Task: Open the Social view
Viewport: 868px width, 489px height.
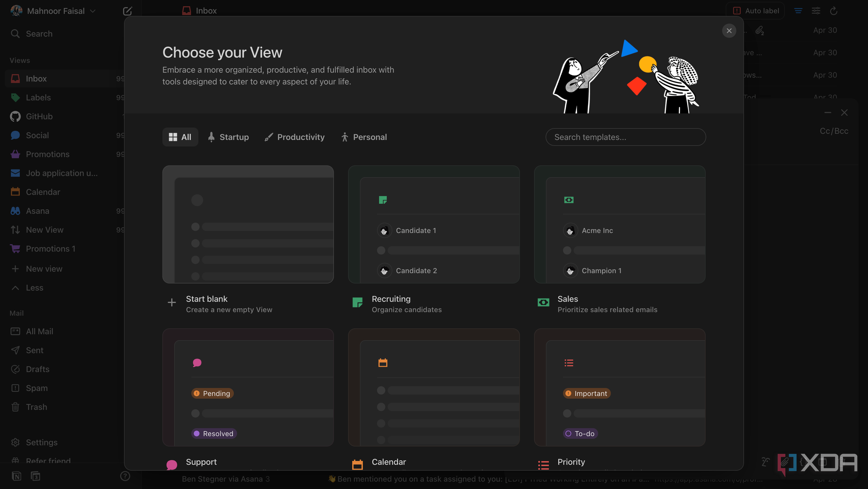Action: pyautogui.click(x=37, y=135)
